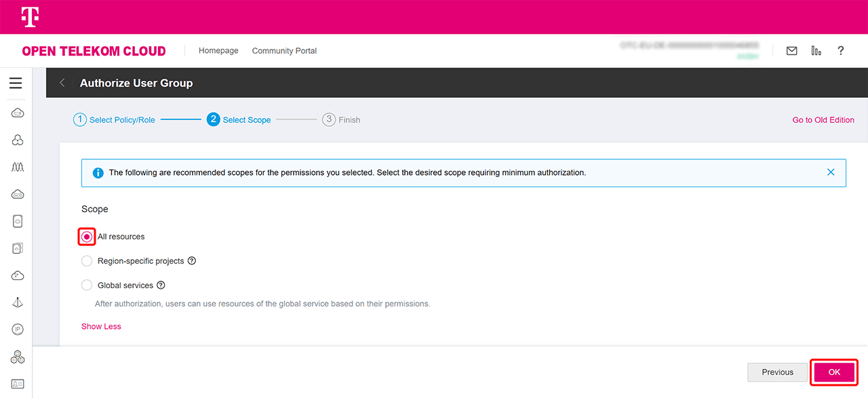Go back using the left chevron arrow
Screen dimensions: 868x398
tap(62, 83)
